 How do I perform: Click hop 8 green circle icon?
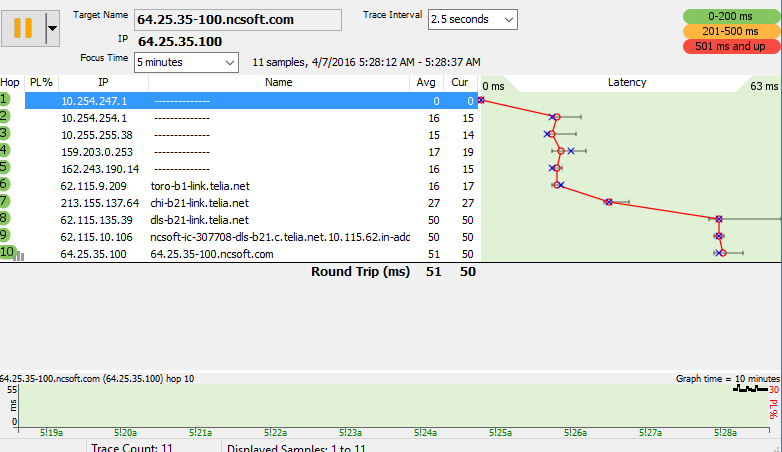point(4,218)
